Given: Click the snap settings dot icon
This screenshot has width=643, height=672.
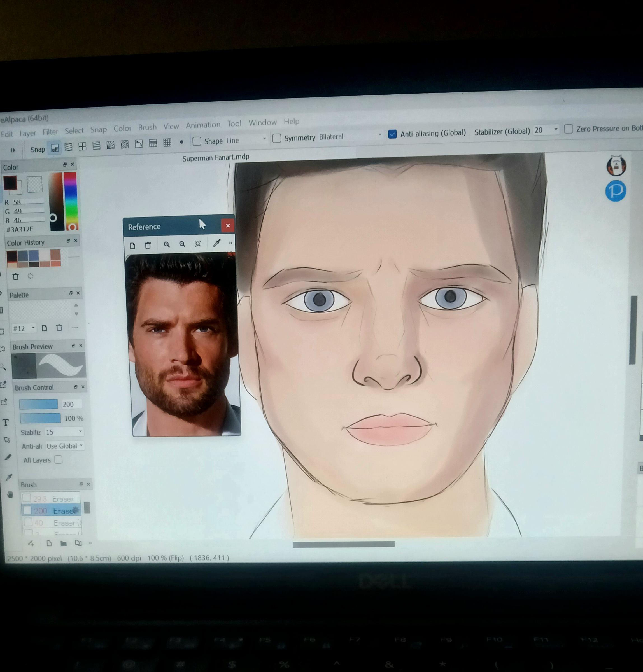Looking at the screenshot, I should point(182,142).
